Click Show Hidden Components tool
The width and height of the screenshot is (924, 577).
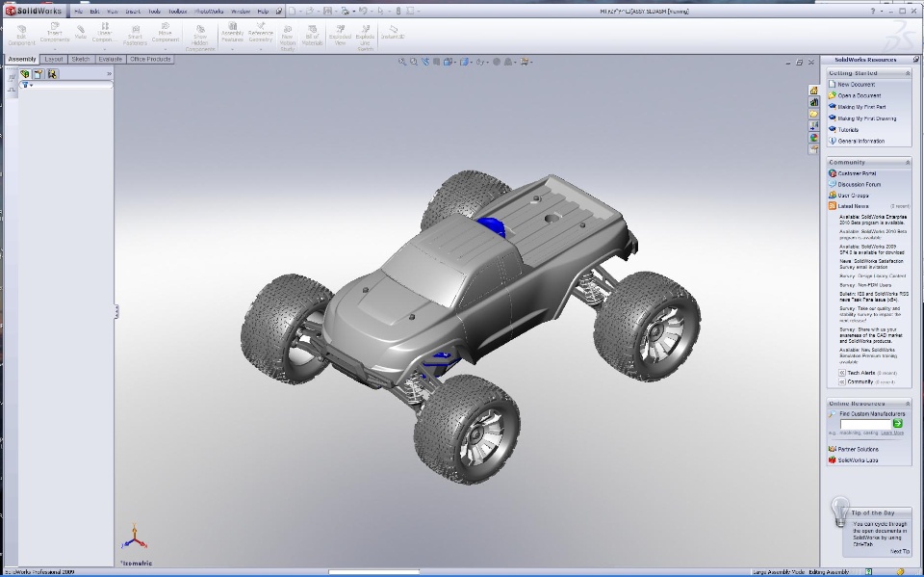coord(200,39)
